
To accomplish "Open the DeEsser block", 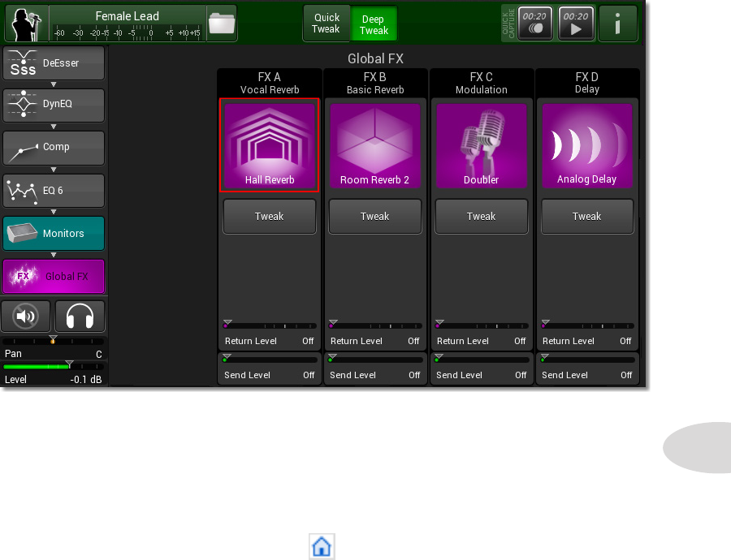I will [54, 62].
